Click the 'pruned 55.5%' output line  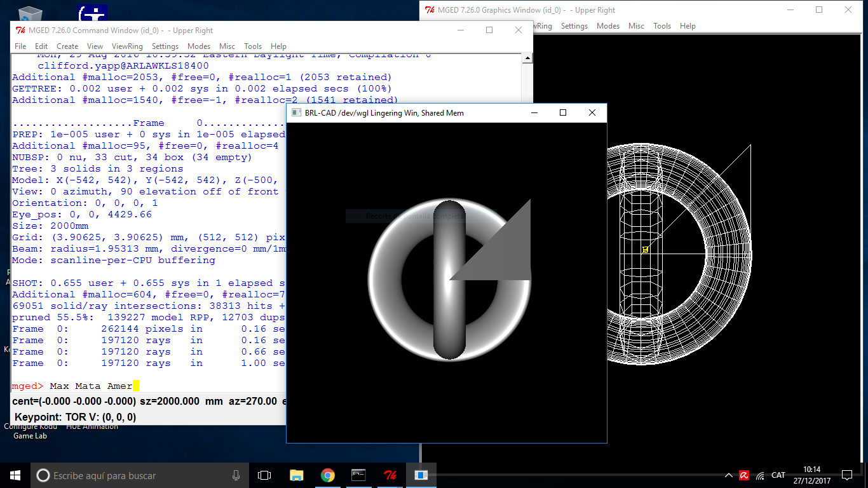(149, 317)
